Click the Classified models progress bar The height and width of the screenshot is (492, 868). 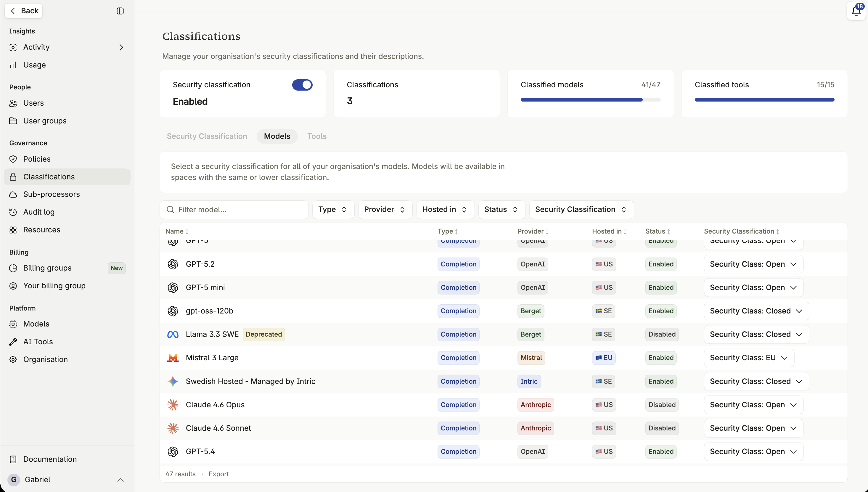coord(590,100)
